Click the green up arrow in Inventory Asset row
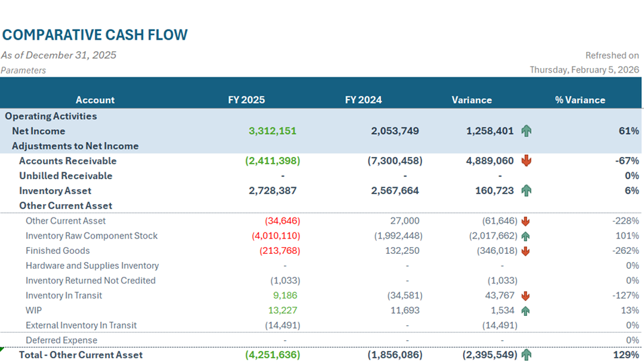The height and width of the screenshot is (363, 644). pos(526,191)
